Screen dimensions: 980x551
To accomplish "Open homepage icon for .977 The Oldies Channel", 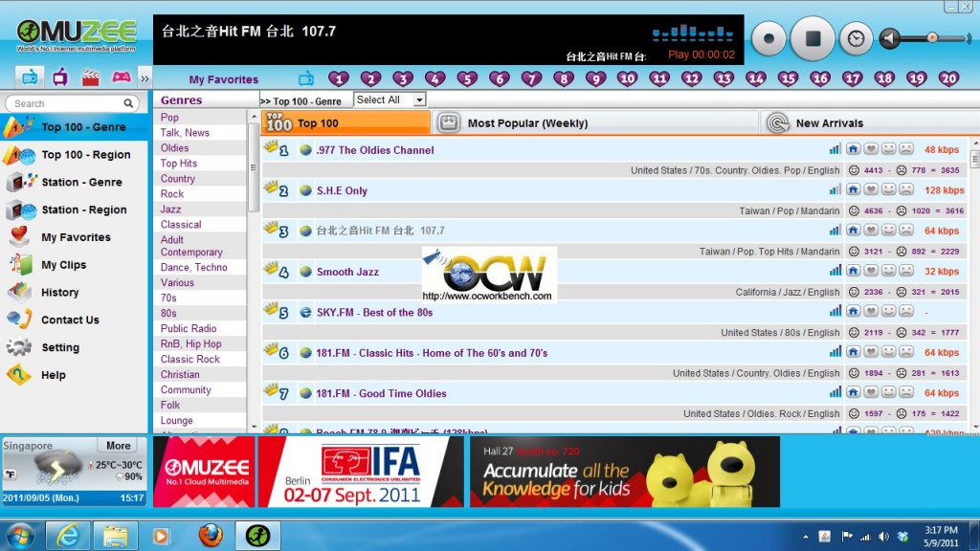I will (x=853, y=148).
